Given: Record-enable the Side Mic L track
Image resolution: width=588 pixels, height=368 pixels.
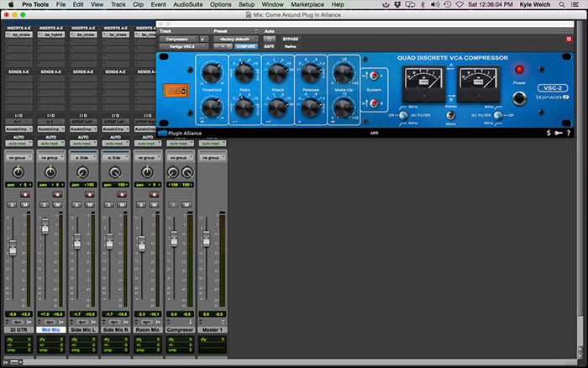Looking at the screenshot, I should point(89,194).
